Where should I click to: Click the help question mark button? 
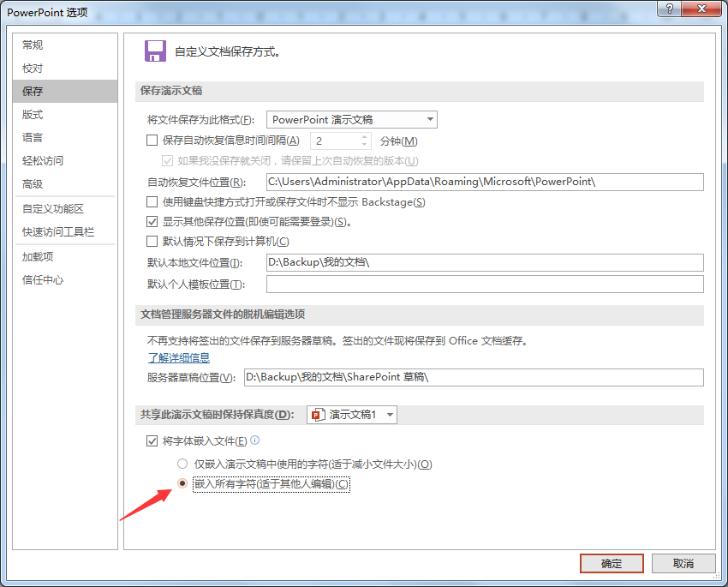coord(669,9)
